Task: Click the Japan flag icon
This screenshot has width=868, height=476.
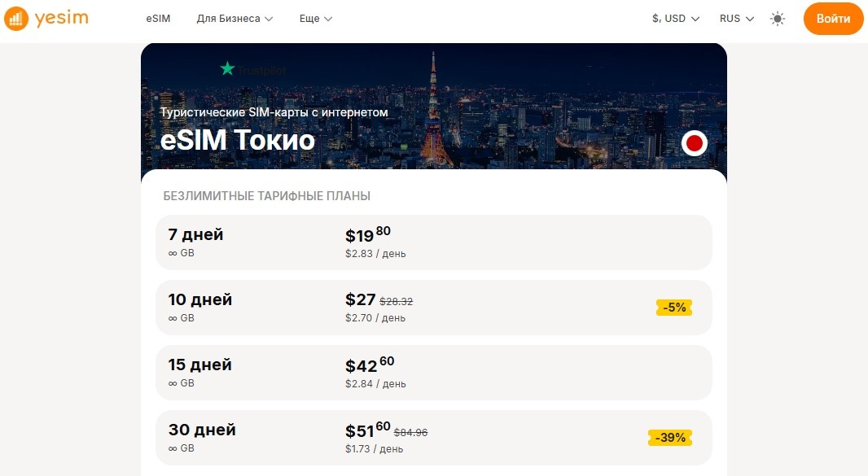Action: click(694, 144)
